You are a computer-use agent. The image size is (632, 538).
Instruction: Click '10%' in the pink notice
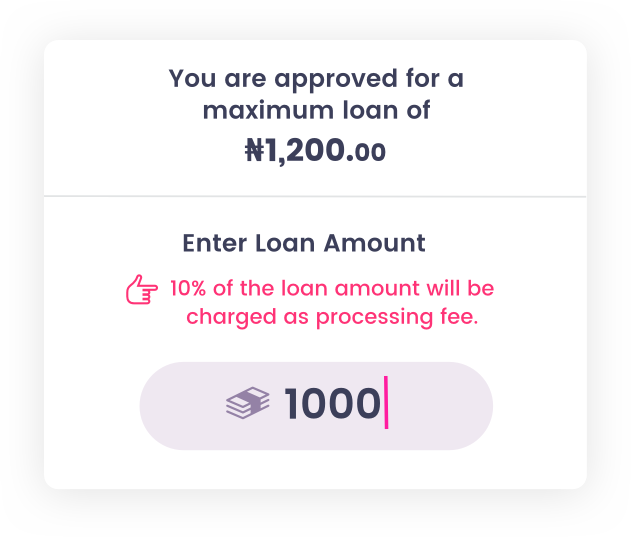[x=188, y=288]
